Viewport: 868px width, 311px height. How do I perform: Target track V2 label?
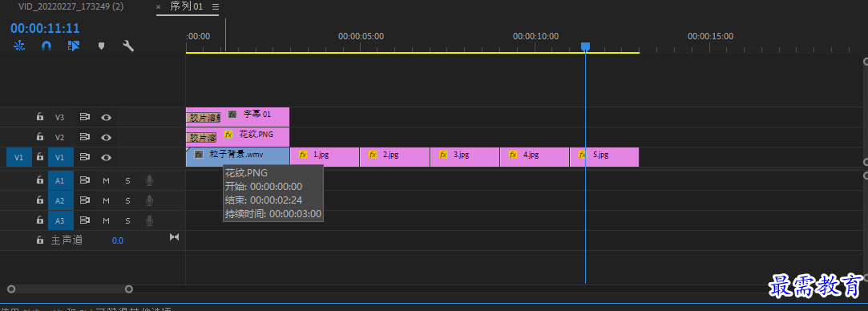coord(60,137)
